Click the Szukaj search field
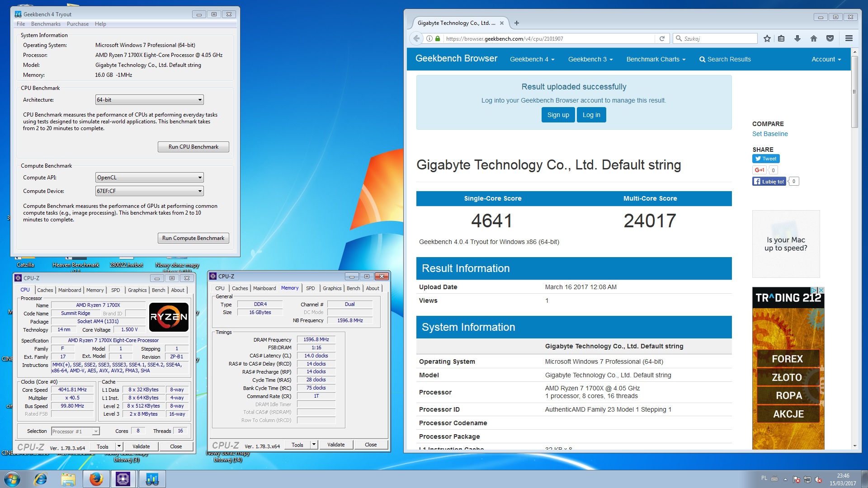 point(716,39)
